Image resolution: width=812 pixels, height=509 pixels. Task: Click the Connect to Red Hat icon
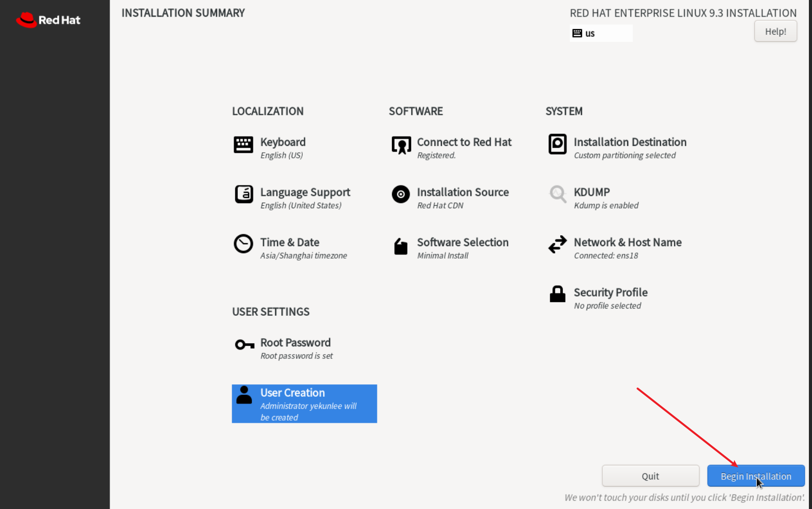tap(401, 145)
